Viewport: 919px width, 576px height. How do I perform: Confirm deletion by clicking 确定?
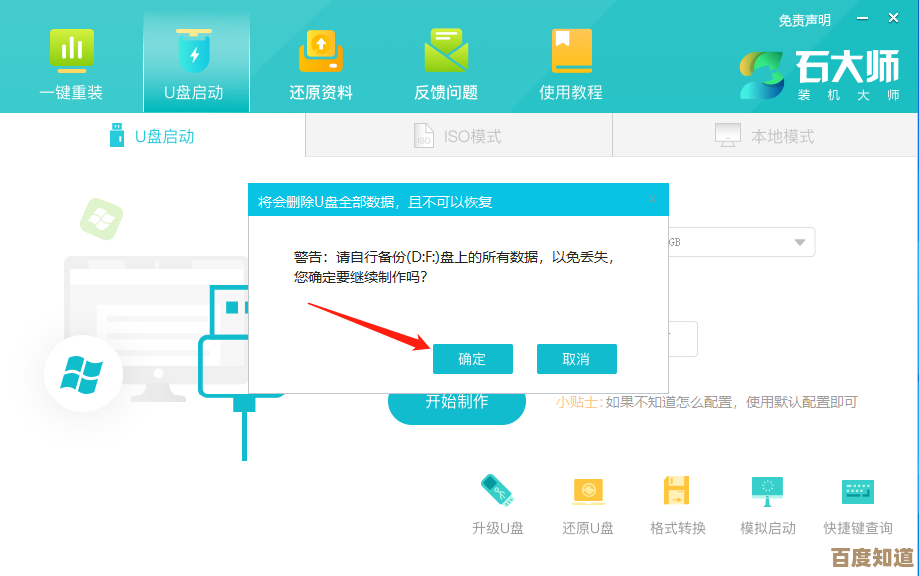pyautogui.click(x=473, y=358)
